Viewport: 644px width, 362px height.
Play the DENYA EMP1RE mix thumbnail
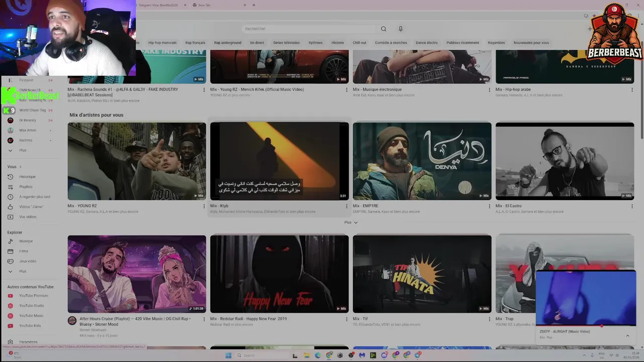coord(422,161)
